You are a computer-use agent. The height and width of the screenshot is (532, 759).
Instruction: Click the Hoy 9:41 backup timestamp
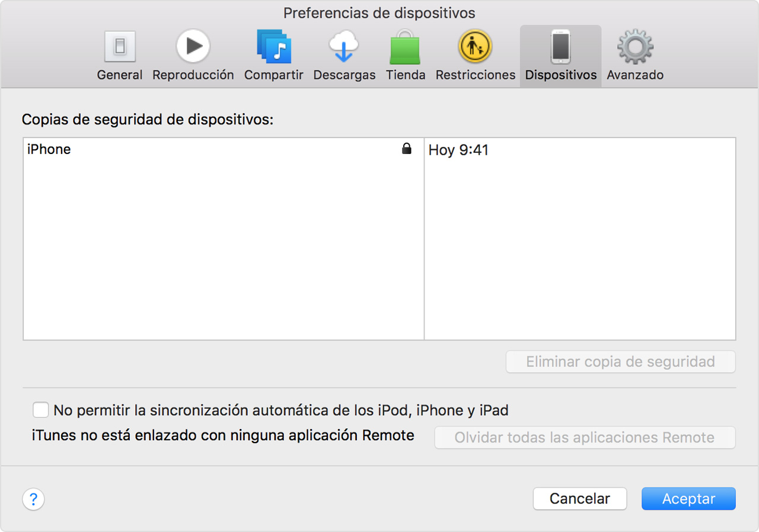pyautogui.click(x=458, y=150)
